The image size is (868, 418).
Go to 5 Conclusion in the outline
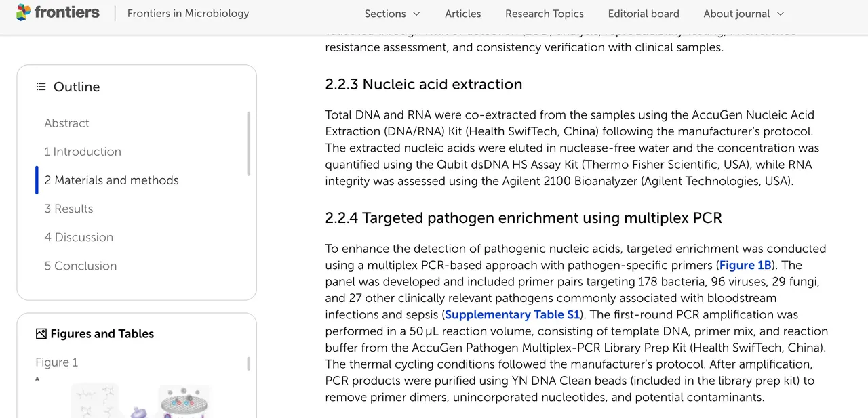(81, 266)
